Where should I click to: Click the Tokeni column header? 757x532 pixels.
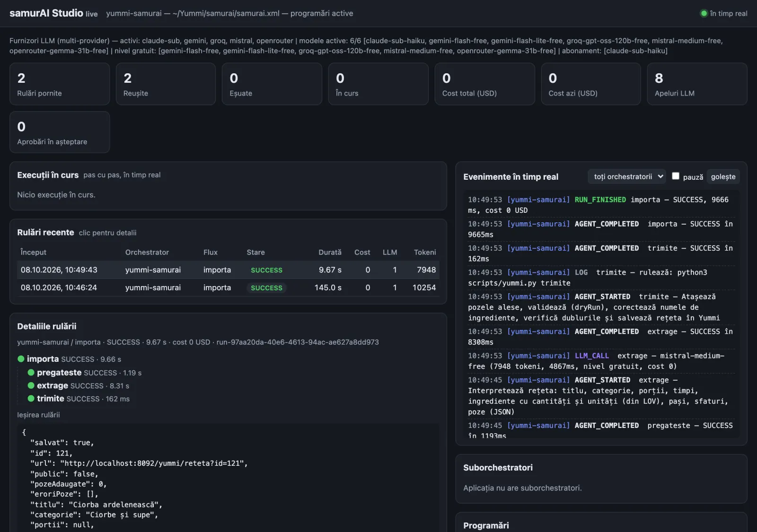pos(425,253)
